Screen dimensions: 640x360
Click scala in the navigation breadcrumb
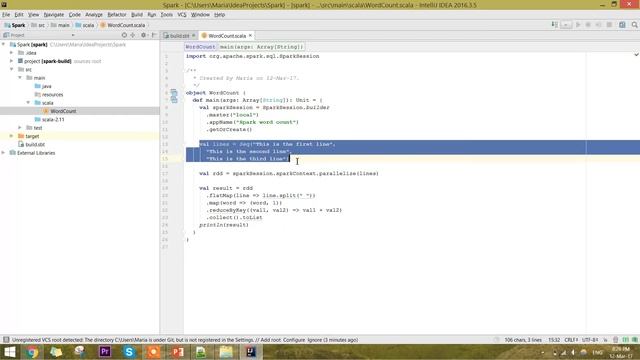click(x=85, y=25)
